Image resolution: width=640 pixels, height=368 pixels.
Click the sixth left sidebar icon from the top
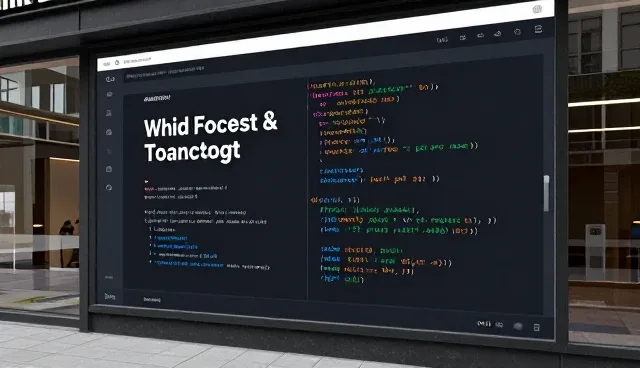point(109,169)
